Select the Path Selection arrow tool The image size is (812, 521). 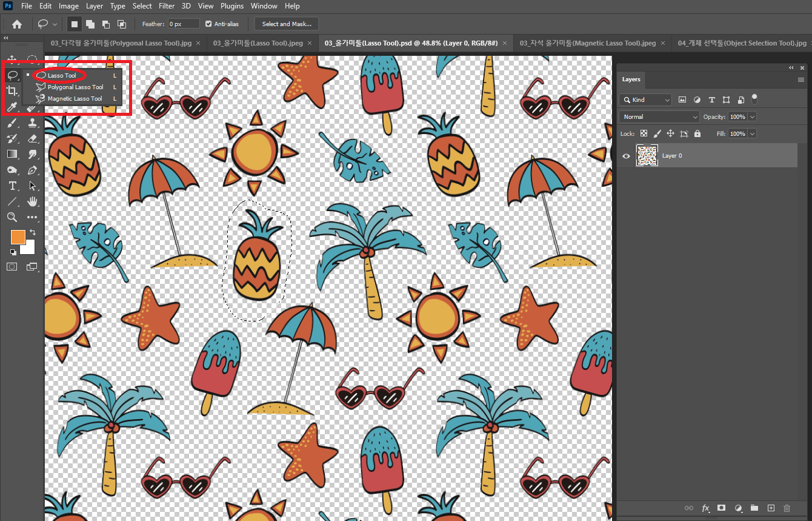pos(33,186)
